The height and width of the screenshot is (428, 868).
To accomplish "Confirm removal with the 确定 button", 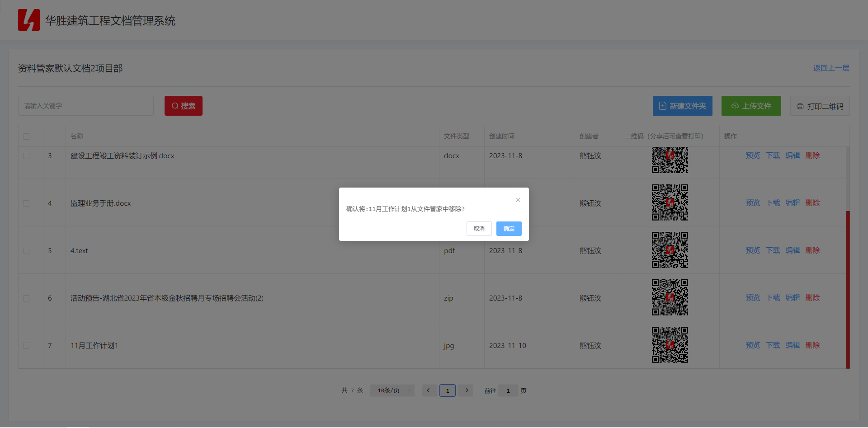I will tap(509, 229).
